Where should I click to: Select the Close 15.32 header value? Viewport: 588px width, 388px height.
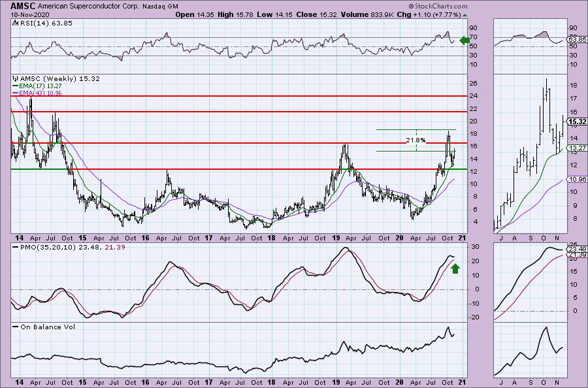point(318,14)
